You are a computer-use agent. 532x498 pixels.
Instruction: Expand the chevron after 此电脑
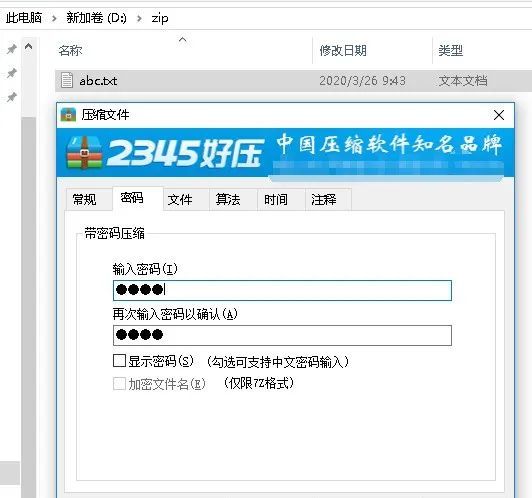tap(54, 18)
